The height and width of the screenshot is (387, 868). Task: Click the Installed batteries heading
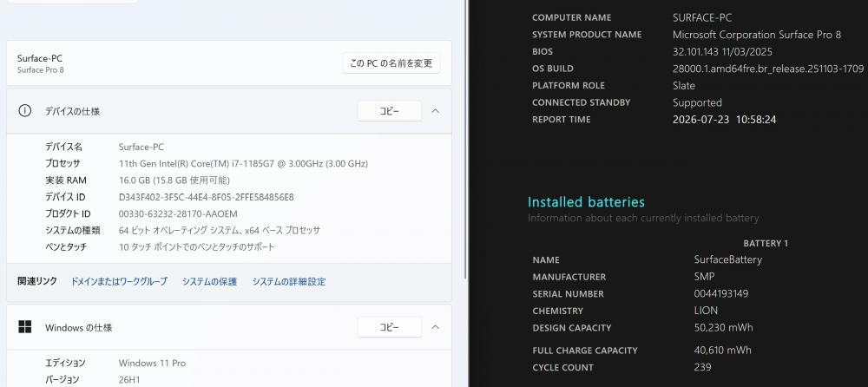[586, 201]
